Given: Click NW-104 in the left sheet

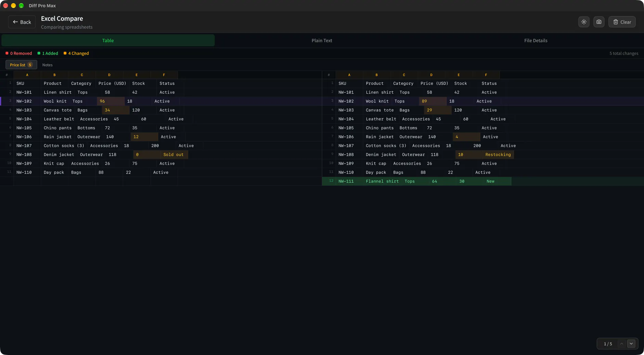Looking at the screenshot, I should (27, 119).
